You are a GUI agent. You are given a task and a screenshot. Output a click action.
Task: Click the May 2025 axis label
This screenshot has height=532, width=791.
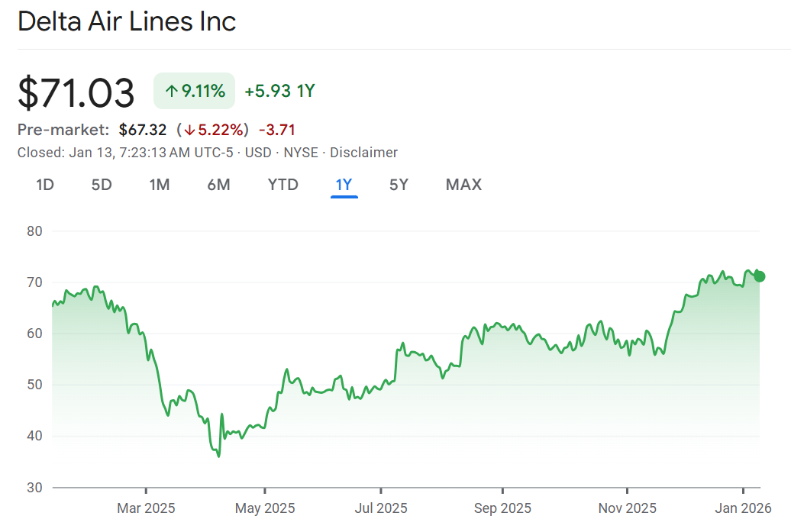[265, 508]
